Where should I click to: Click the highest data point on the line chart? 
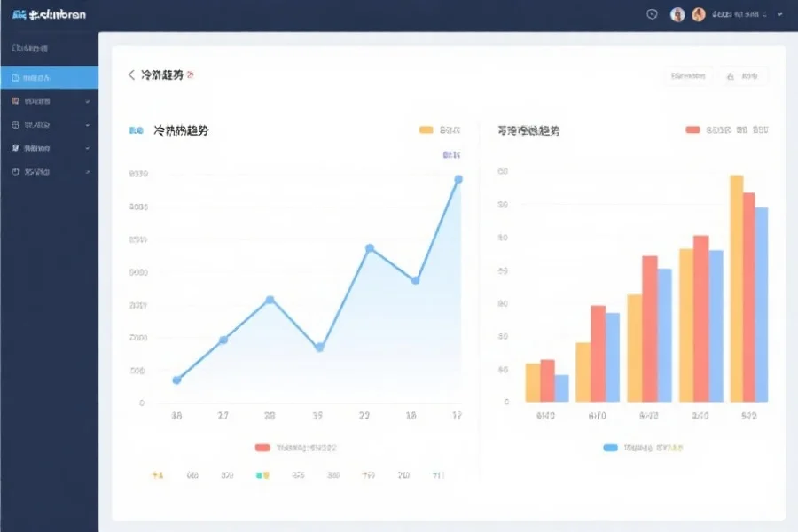coord(458,179)
